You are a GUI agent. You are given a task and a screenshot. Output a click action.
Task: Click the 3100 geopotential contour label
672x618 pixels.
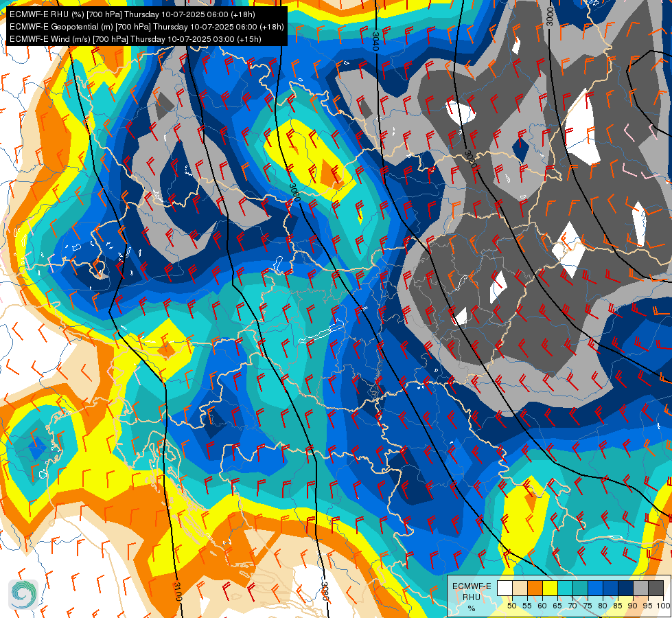click(x=178, y=592)
